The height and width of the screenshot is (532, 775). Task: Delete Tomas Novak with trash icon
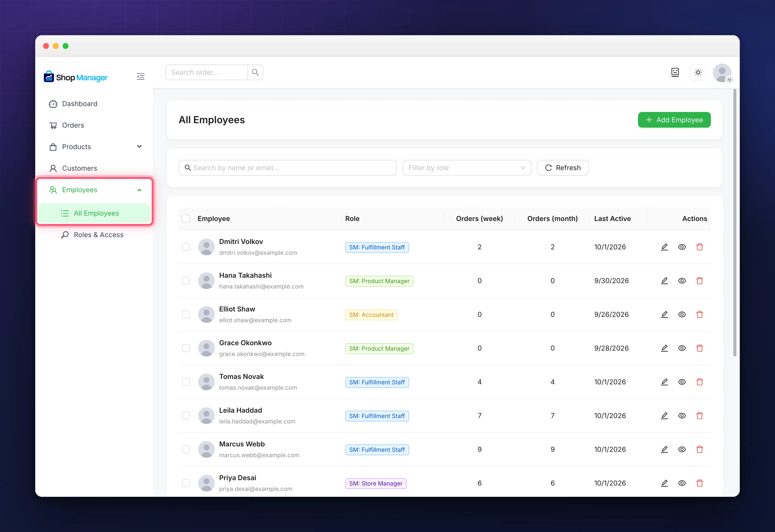pos(700,382)
